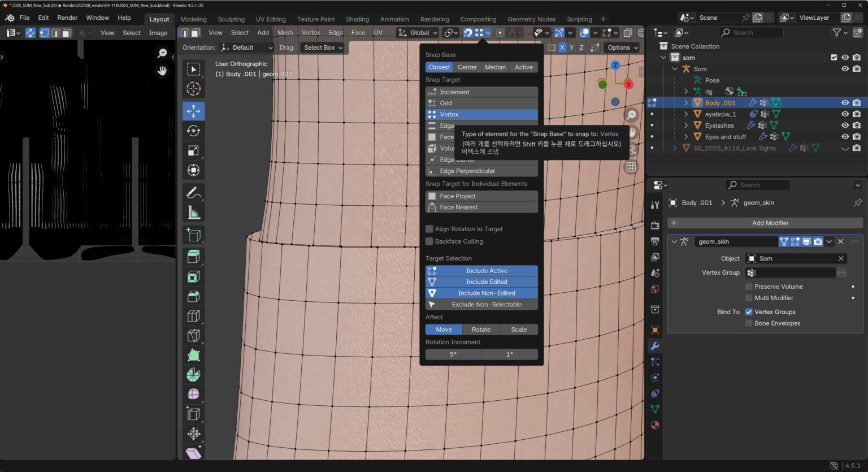The width and height of the screenshot is (868, 472).
Task: Enable Align Rotation to Target
Action: [x=429, y=229]
